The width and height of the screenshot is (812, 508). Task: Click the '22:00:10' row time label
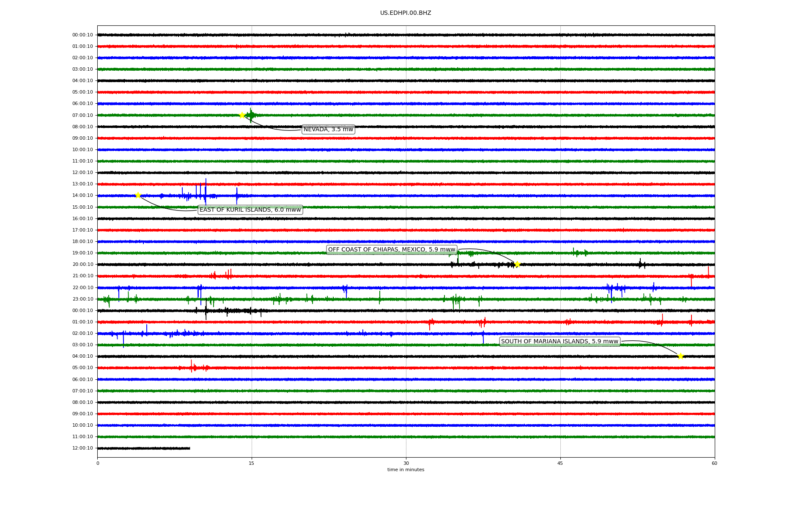click(x=82, y=288)
